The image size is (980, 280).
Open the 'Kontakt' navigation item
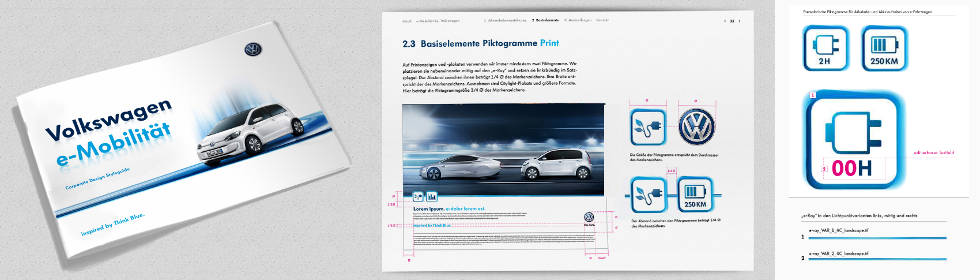(x=602, y=20)
